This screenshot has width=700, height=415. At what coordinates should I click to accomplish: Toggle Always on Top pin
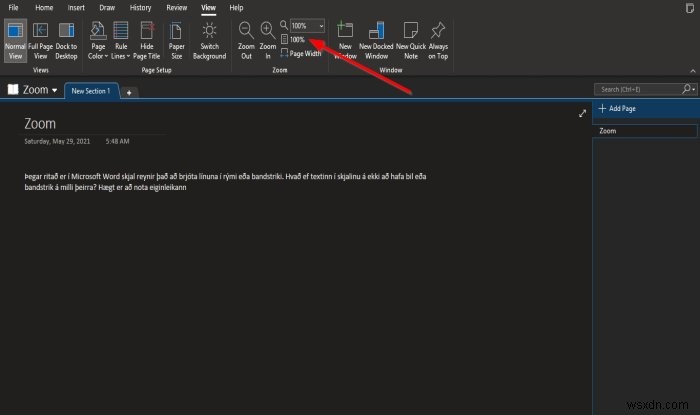point(438,41)
